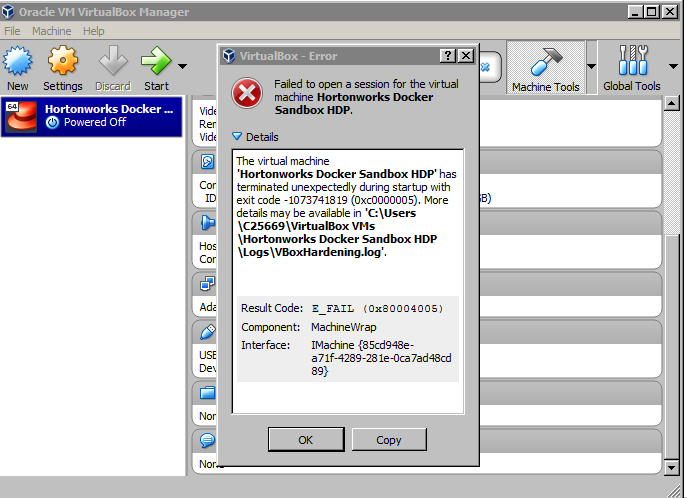Viewport: 687px width, 498px height.
Task: Click the Result Code E_FAIL text
Action: click(377, 309)
